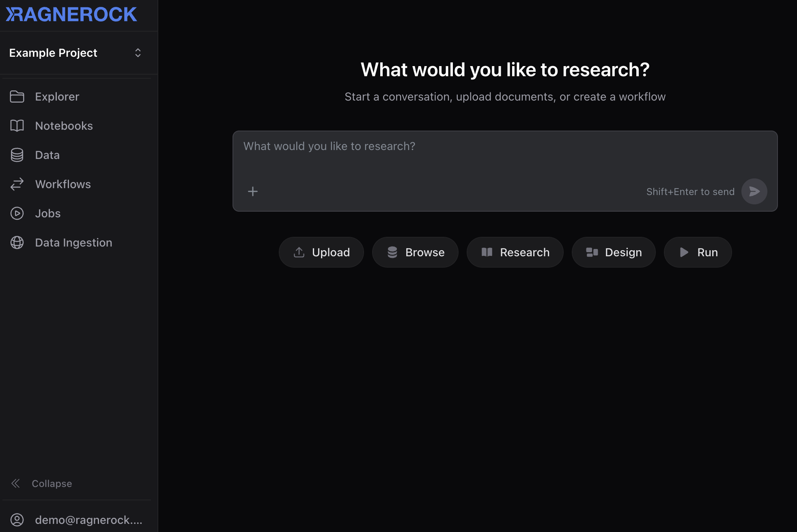The image size is (797, 532).
Task: Open the demo@ragnerock account menu
Action: pos(88,520)
